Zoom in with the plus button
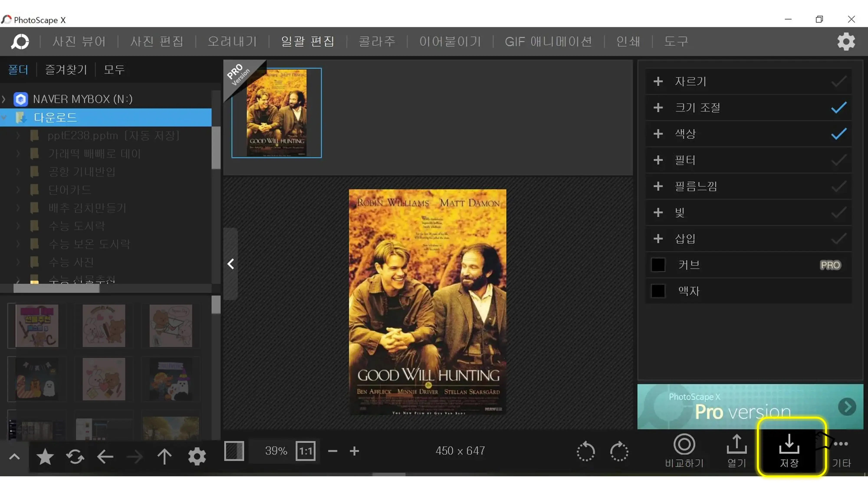The height and width of the screenshot is (488, 868). click(354, 451)
